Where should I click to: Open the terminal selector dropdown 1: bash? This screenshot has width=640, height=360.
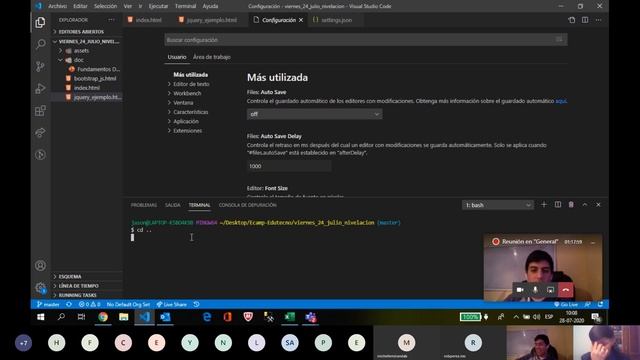[x=498, y=205]
